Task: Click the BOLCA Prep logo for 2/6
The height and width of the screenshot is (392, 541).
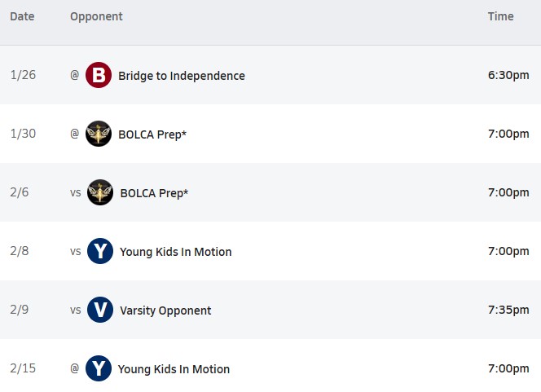Action: click(100, 193)
